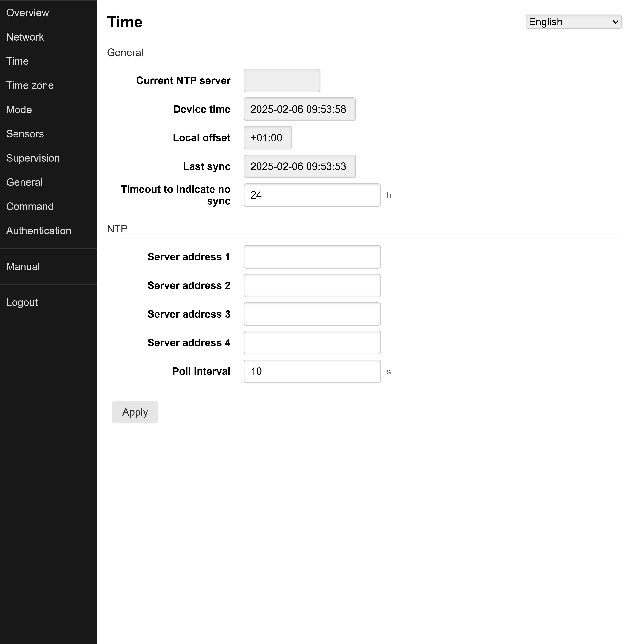Viewport: 644px width, 644px height.
Task: Select English in the language dropdown
Action: (x=573, y=22)
